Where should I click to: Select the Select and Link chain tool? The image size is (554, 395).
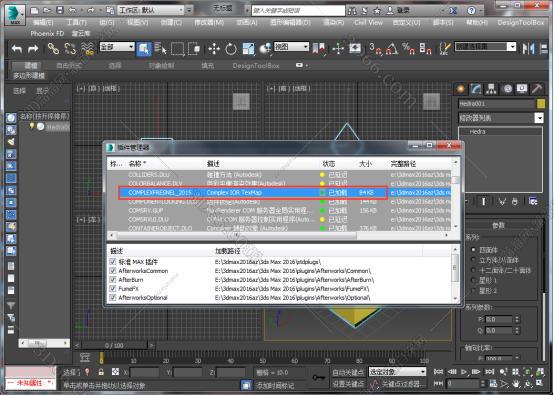click(x=53, y=49)
